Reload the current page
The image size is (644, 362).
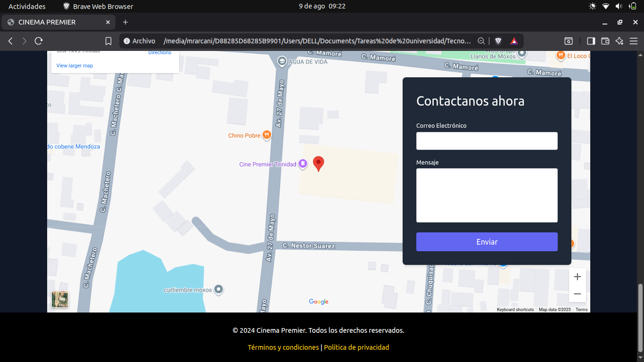pyautogui.click(x=39, y=41)
